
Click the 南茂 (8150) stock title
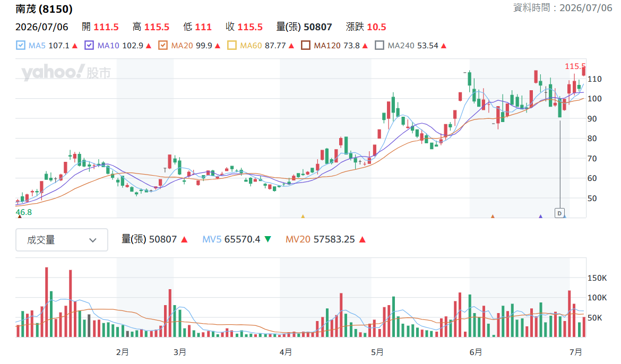(44, 8)
